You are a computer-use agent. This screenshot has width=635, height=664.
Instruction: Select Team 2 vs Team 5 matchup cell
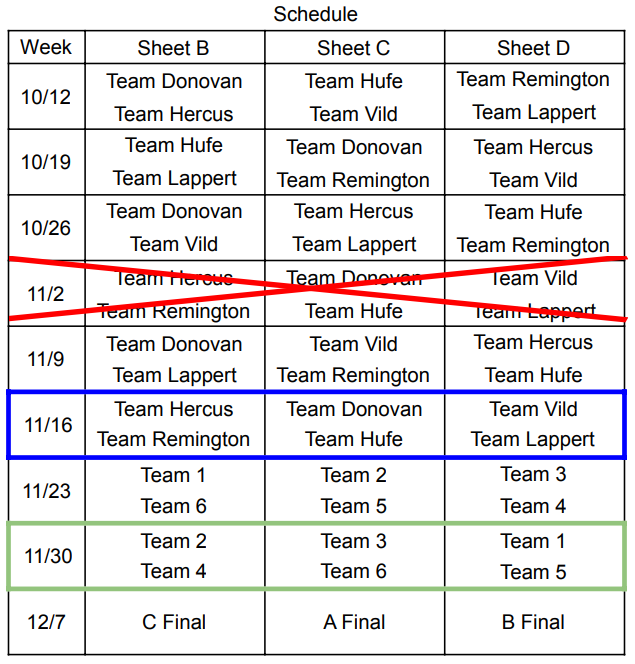click(354, 490)
